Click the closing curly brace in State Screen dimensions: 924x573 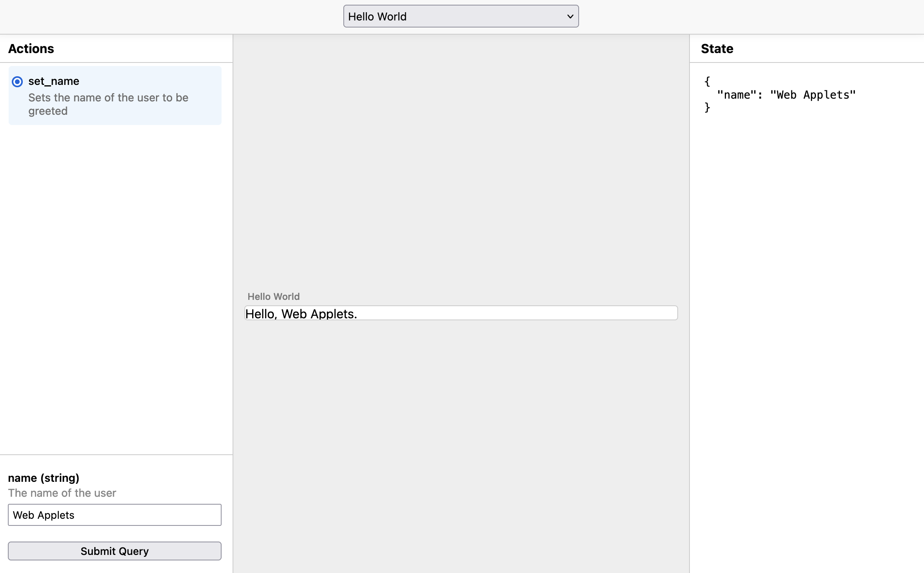pos(707,108)
